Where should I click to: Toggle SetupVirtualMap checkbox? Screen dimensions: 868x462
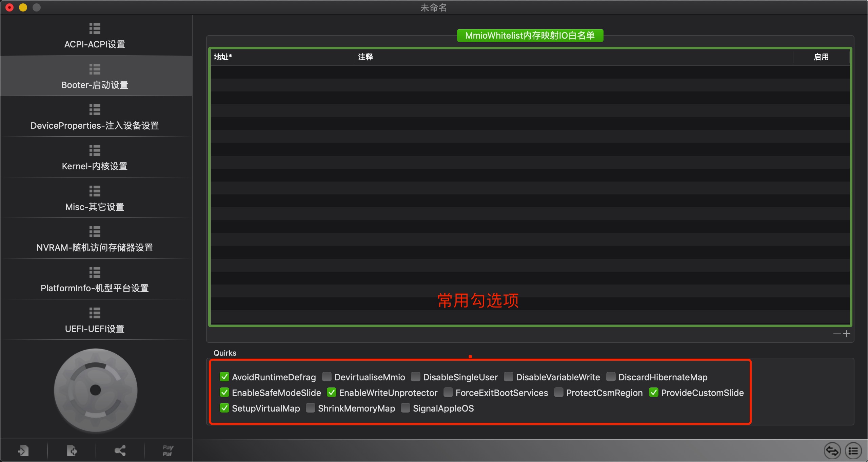point(224,408)
